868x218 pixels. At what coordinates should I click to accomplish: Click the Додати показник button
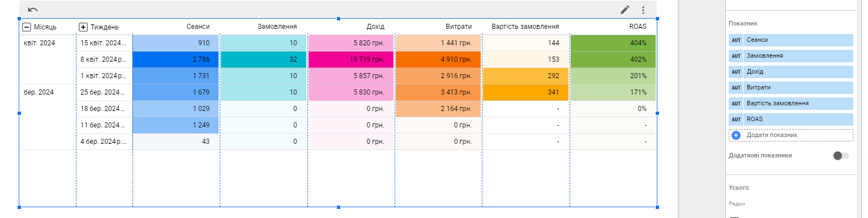791,135
